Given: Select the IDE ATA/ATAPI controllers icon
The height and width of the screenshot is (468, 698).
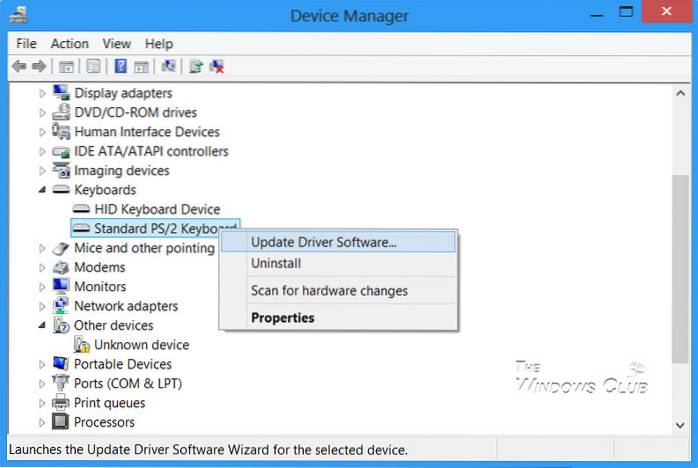Looking at the screenshot, I should click(61, 151).
